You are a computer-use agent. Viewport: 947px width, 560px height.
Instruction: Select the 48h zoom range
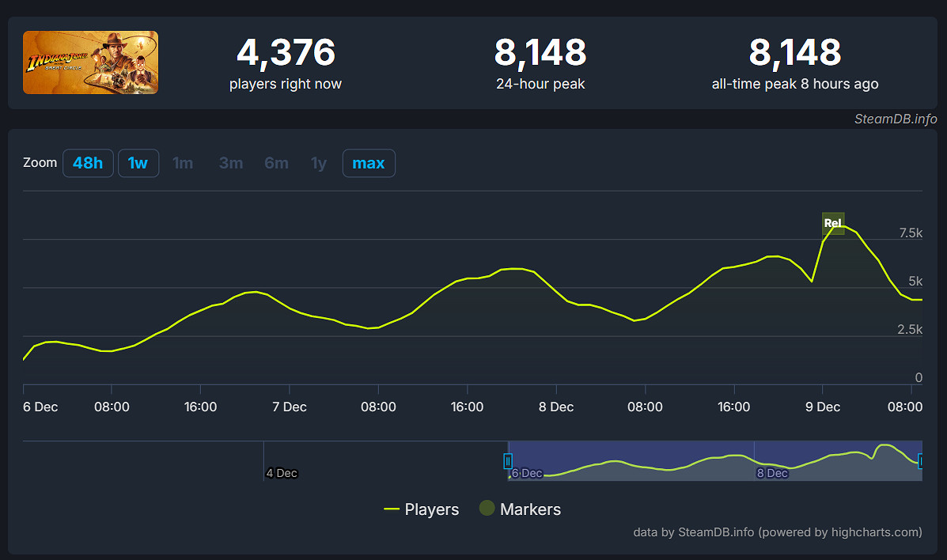point(88,163)
